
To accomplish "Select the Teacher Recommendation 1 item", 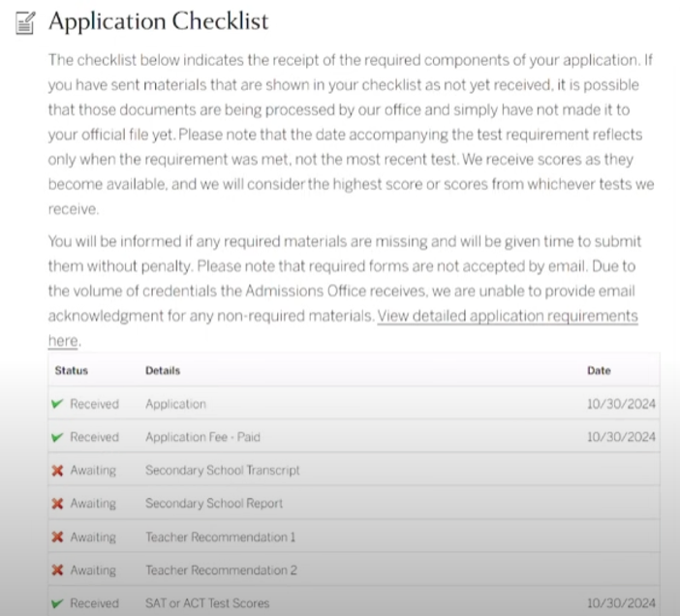I will tap(220, 538).
